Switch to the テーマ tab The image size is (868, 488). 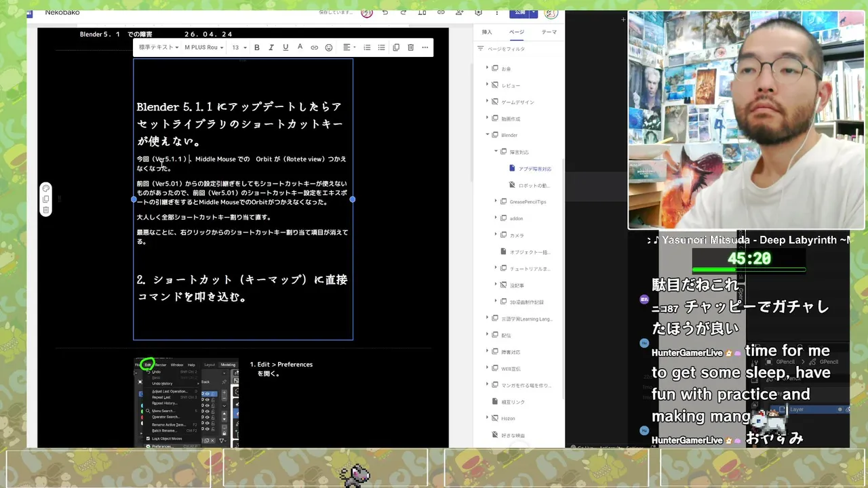coord(549,32)
